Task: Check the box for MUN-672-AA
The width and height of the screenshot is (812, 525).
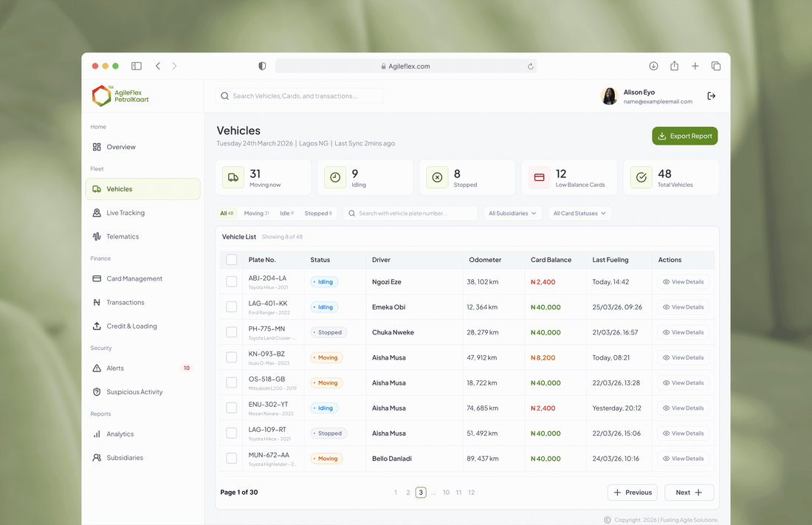Action: [x=232, y=459]
